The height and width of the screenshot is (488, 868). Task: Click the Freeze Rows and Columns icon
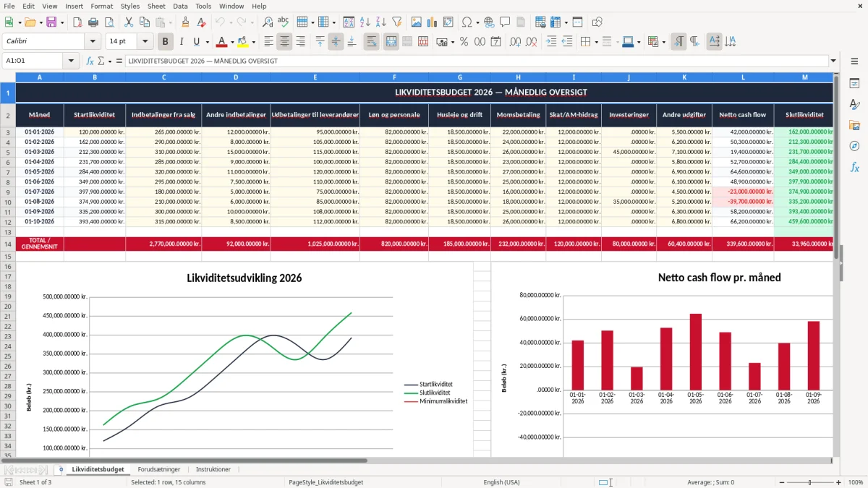tap(577, 22)
